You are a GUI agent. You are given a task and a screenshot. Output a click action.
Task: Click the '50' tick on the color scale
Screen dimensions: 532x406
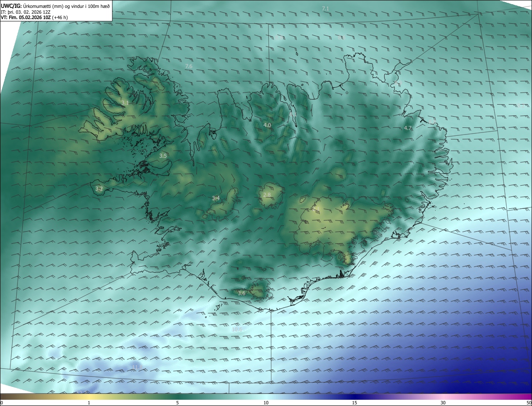529,403
